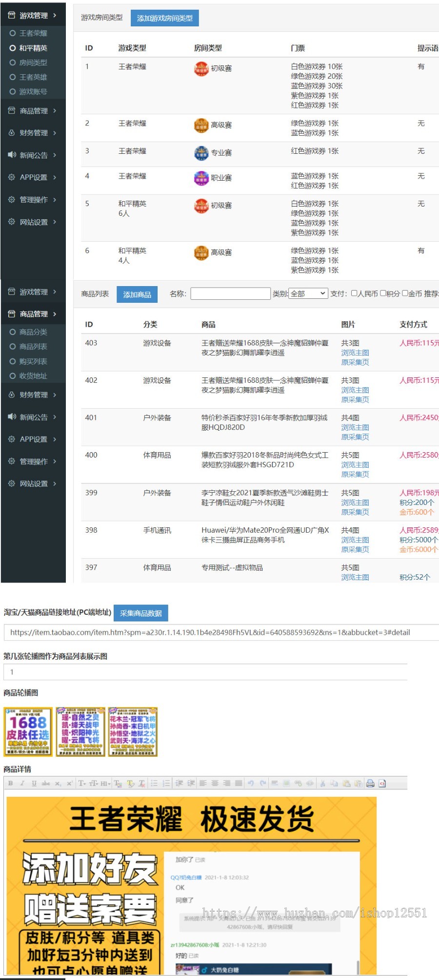Expand 网站设置 in the sidebar beside product list
The image size is (439, 980).
coord(33,483)
